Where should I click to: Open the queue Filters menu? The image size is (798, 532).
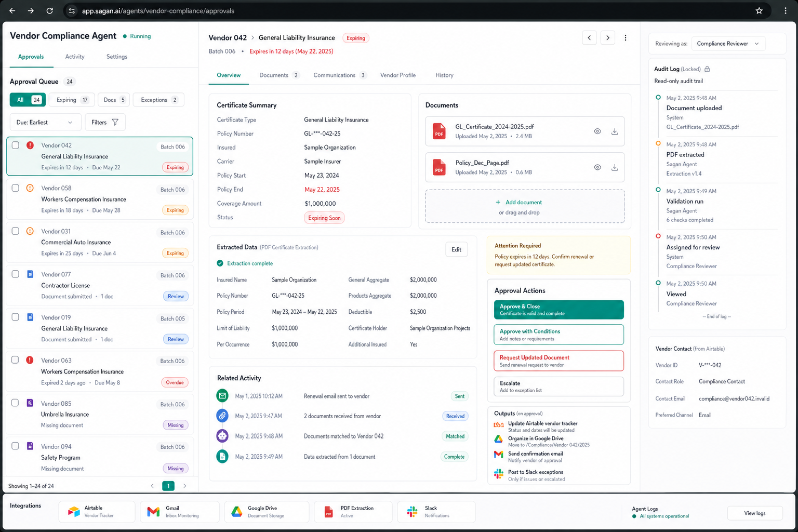pos(105,122)
